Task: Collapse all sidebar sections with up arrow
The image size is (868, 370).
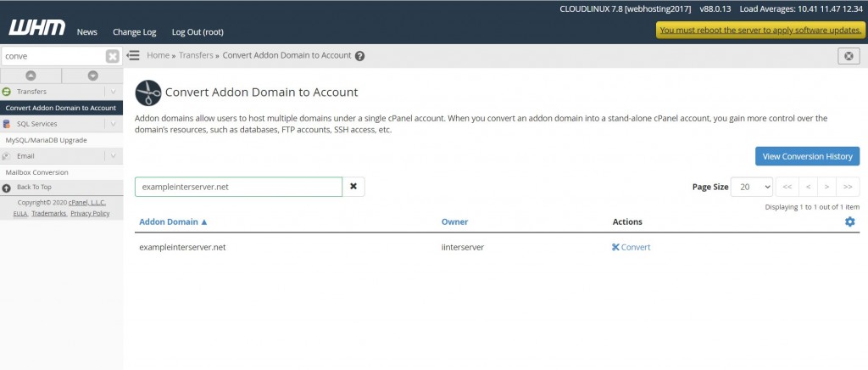Action: pos(31,76)
